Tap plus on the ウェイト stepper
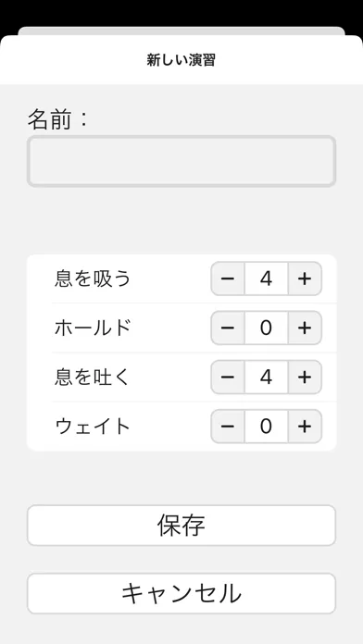 tap(305, 427)
